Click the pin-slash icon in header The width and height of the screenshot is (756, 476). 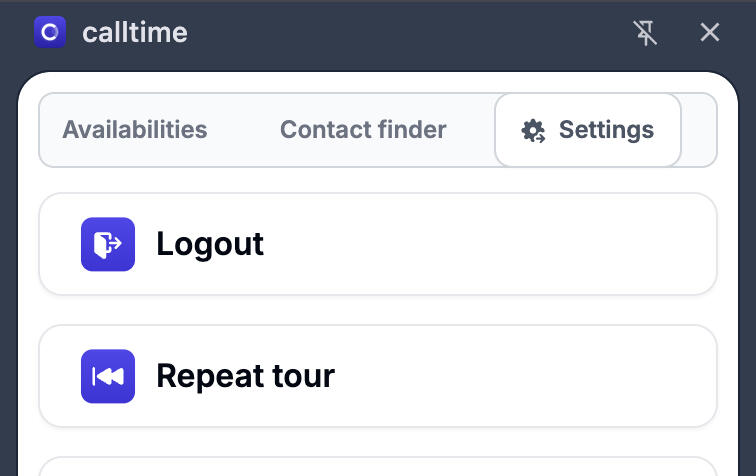pyautogui.click(x=646, y=33)
